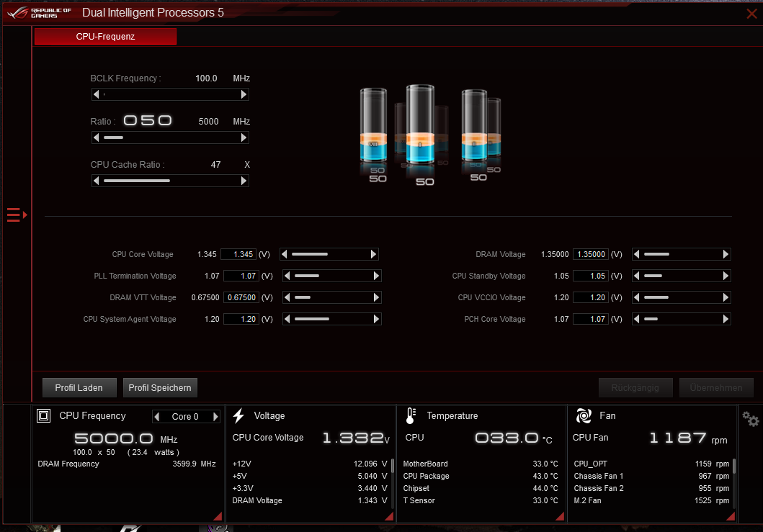Raise PCH Core Voltage with right arrow
This screenshot has width=763, height=532.
(726, 319)
